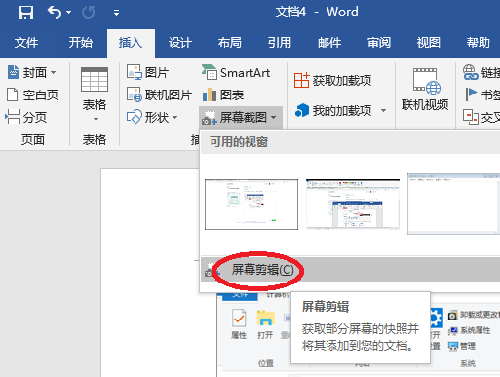Click the Undo arrow icon

tap(54, 12)
